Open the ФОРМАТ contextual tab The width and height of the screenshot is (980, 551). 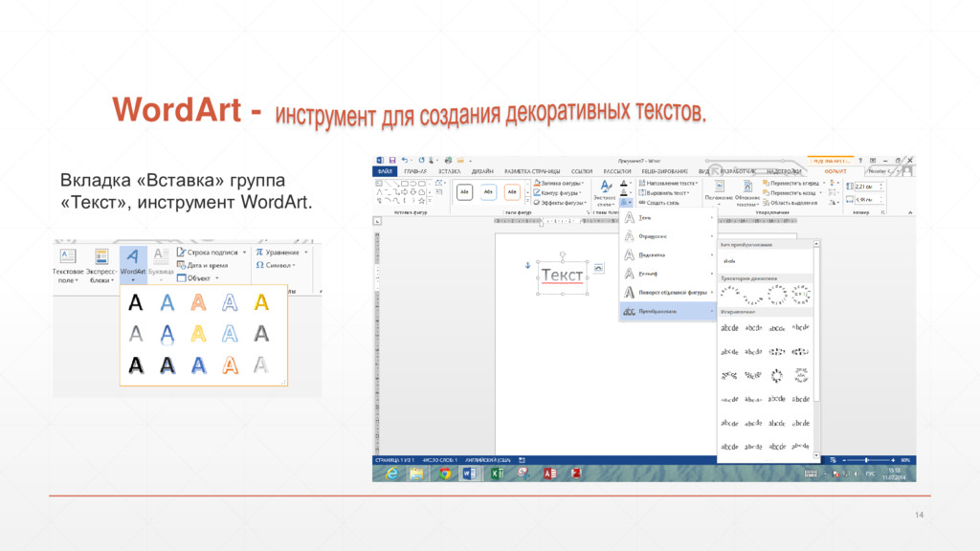click(x=835, y=171)
